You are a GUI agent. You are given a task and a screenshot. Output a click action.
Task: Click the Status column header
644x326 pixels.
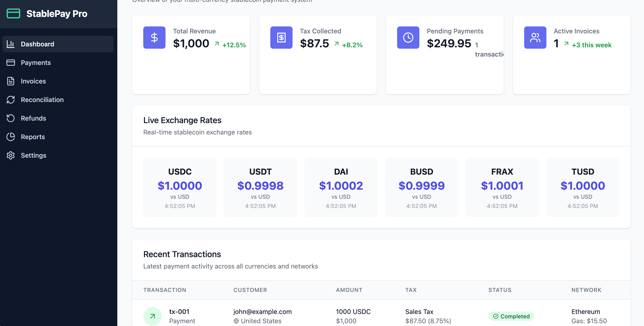(x=500, y=290)
